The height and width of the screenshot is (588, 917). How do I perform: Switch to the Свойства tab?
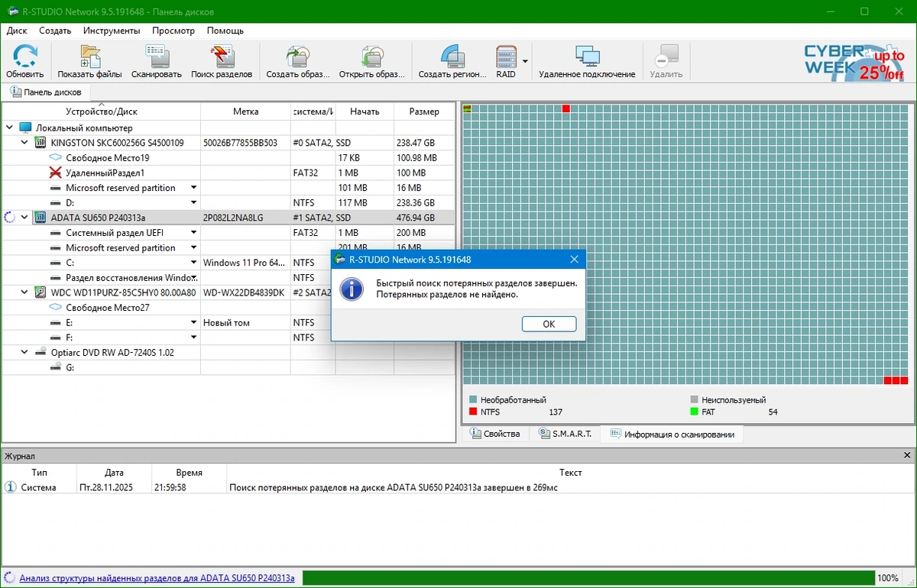pyautogui.click(x=495, y=434)
